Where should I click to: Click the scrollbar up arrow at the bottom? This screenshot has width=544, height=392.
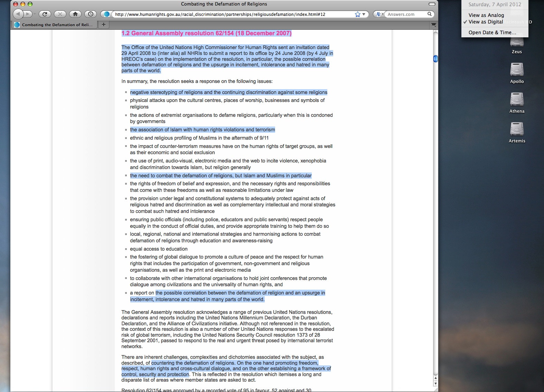(x=435, y=379)
